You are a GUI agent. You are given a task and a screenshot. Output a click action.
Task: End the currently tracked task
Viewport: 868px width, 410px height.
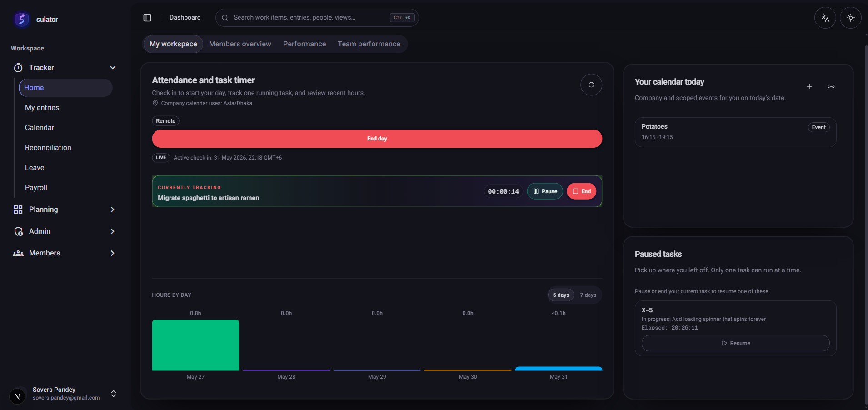[581, 191]
